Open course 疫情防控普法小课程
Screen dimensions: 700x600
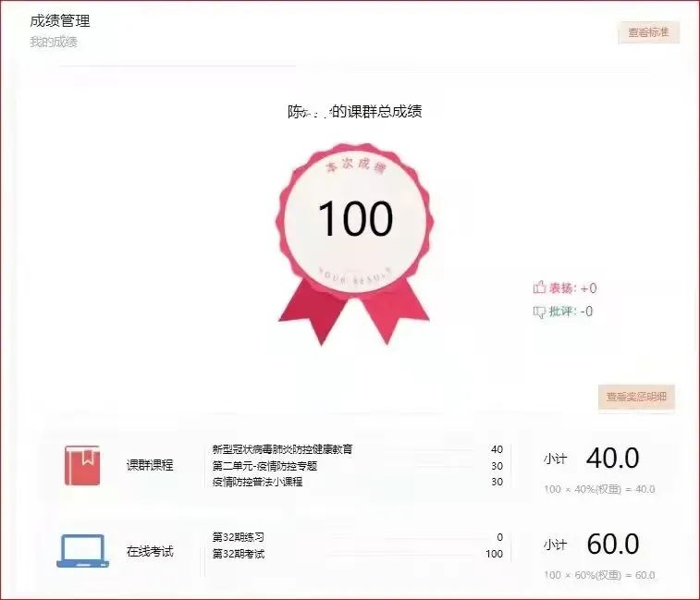click(x=257, y=483)
